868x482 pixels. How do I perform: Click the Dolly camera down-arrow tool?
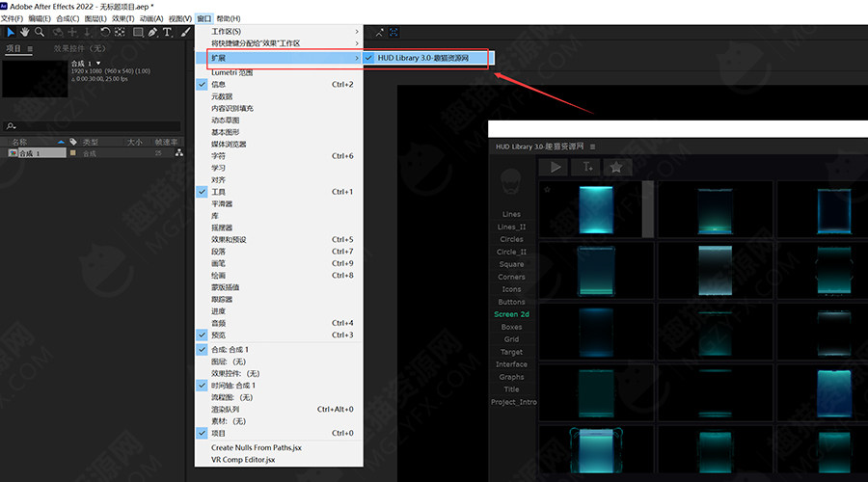click(x=87, y=32)
